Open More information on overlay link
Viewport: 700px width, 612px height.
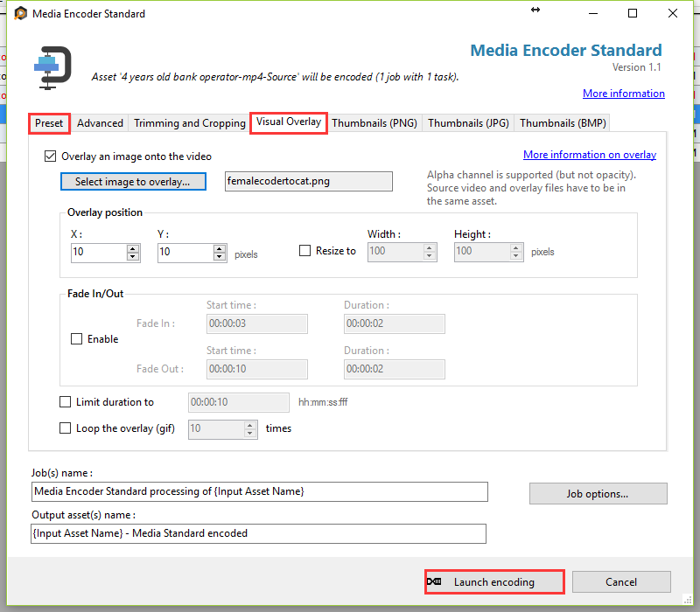[589, 155]
